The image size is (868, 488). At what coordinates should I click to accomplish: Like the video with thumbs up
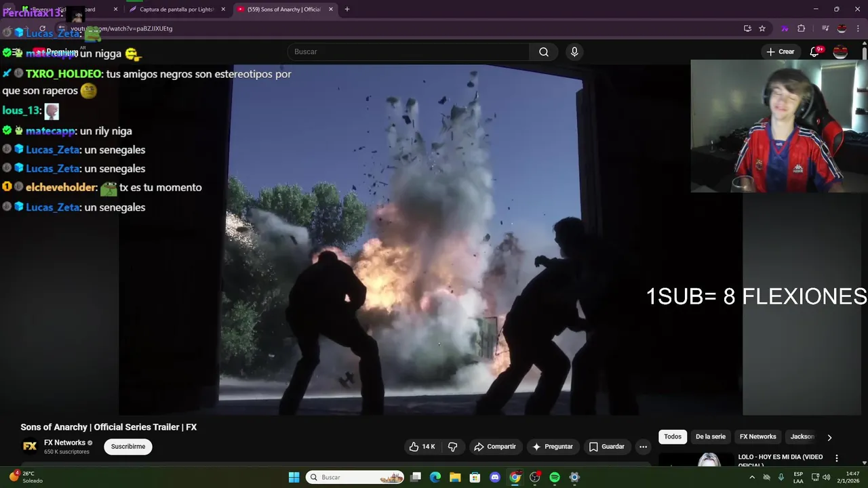click(x=422, y=447)
